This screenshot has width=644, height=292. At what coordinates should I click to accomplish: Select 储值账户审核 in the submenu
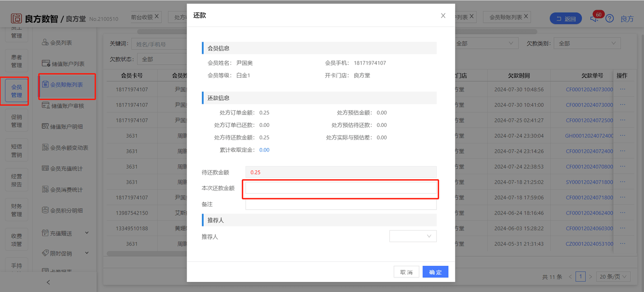(x=67, y=106)
